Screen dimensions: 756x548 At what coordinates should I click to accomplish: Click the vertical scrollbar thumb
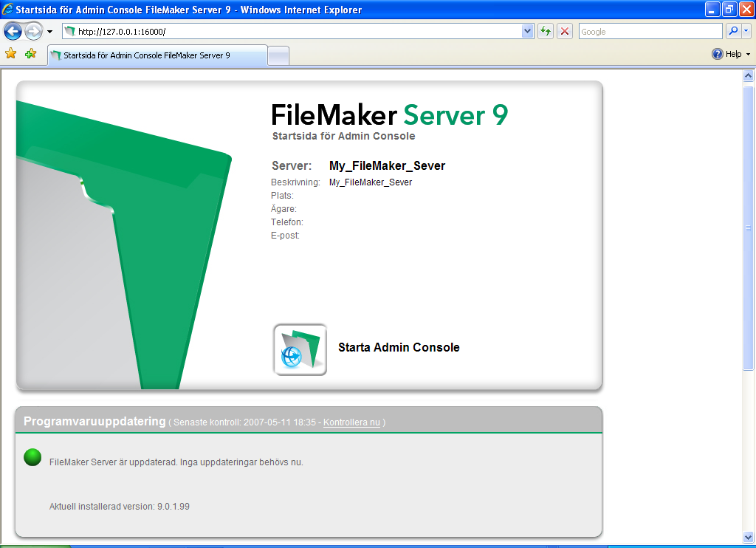tap(748, 228)
